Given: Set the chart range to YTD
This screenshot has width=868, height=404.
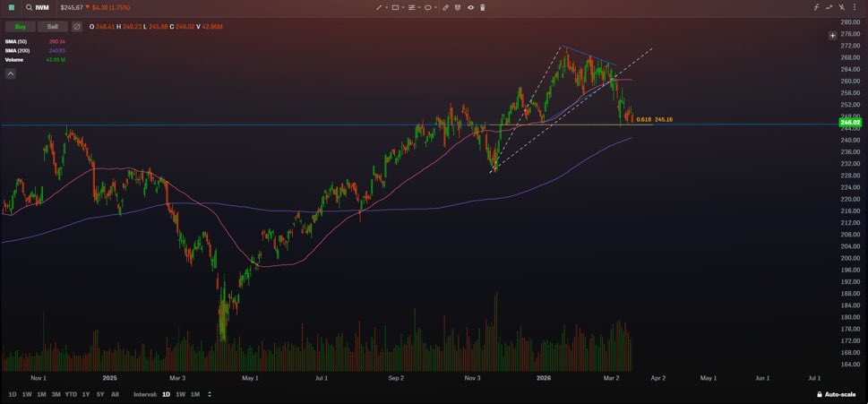Looking at the screenshot, I should click(71, 394).
